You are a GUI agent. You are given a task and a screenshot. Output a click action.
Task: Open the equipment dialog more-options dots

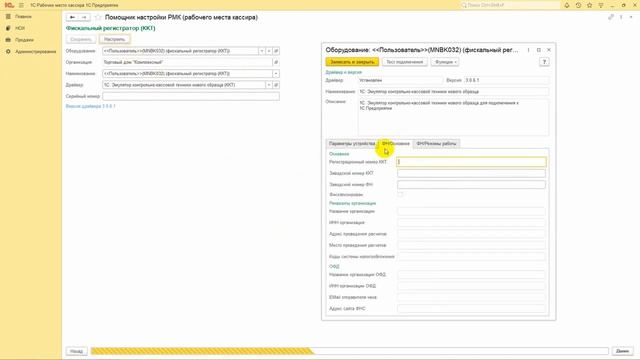[x=528, y=50]
